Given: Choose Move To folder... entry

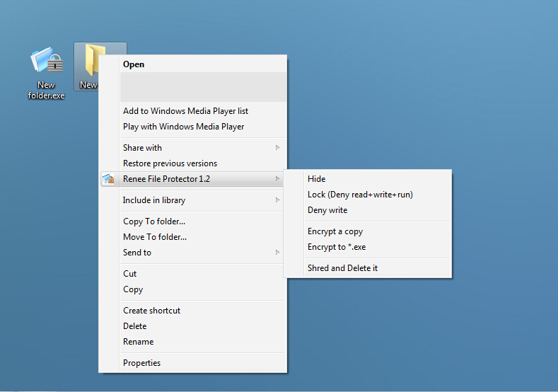Looking at the screenshot, I should tap(155, 237).
